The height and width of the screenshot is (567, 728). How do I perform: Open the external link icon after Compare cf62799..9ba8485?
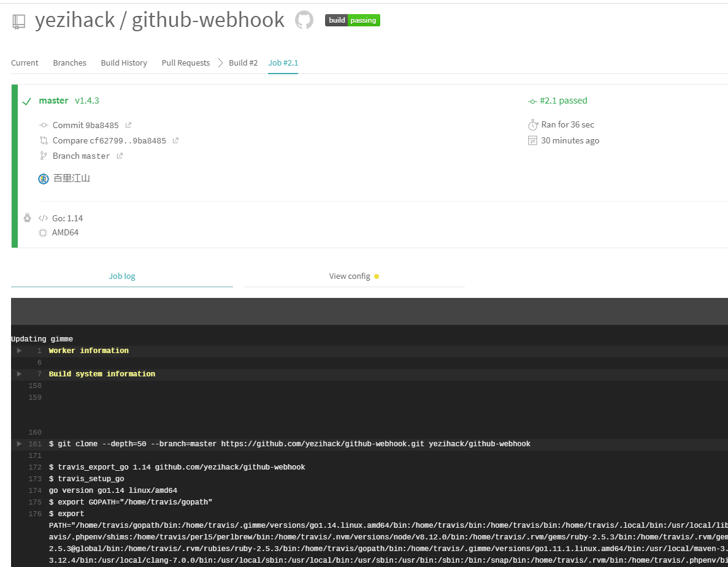click(x=175, y=140)
